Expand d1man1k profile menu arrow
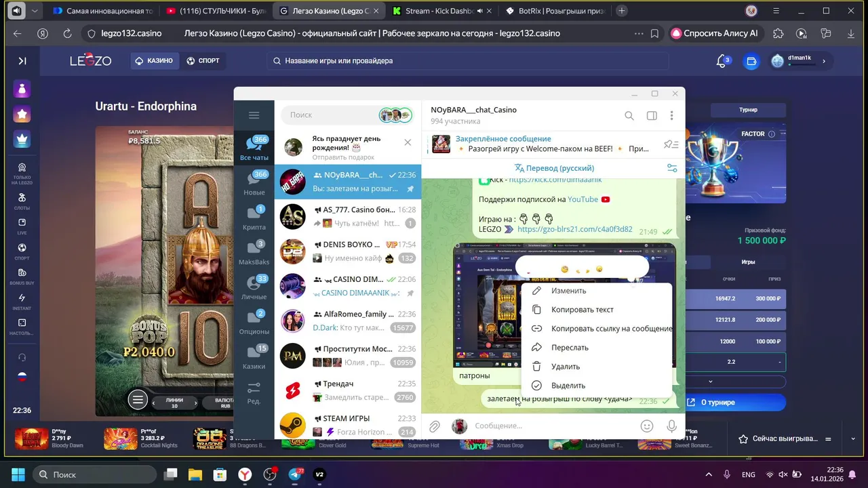The image size is (868, 488). [x=824, y=61]
